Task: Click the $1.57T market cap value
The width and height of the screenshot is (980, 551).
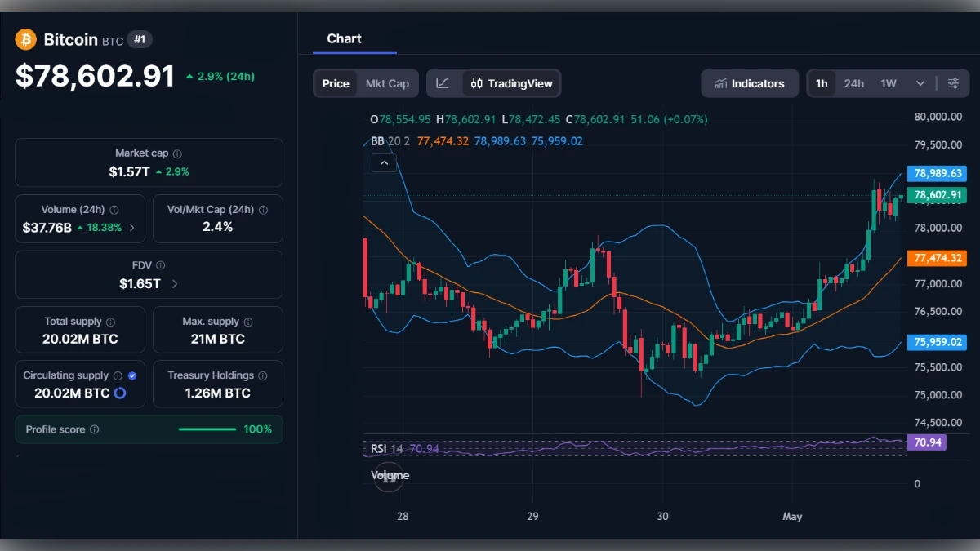Action: point(129,171)
